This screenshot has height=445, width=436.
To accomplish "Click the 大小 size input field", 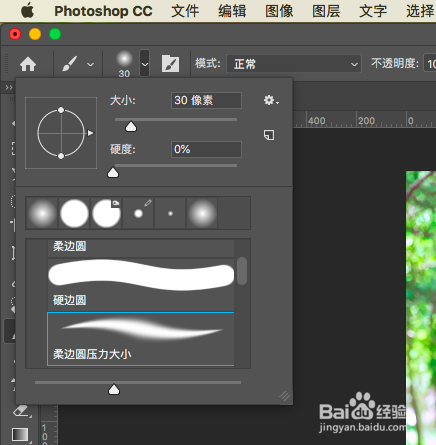I will click(x=206, y=100).
